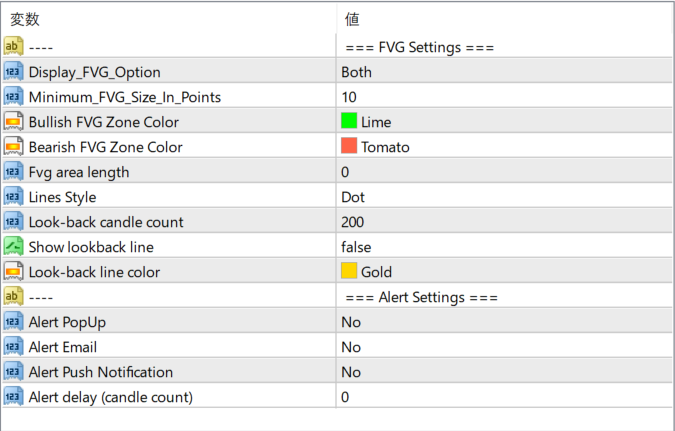Toggle Alert Email value No

tap(351, 347)
